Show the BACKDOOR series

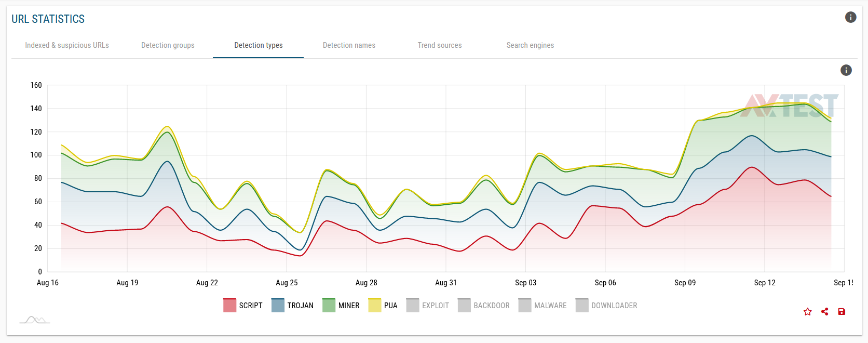[x=483, y=306]
